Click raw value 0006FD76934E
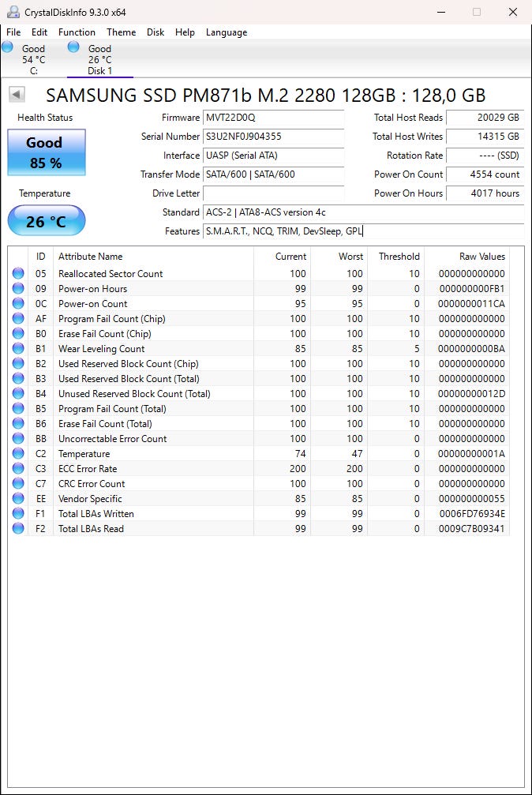 coord(472,514)
